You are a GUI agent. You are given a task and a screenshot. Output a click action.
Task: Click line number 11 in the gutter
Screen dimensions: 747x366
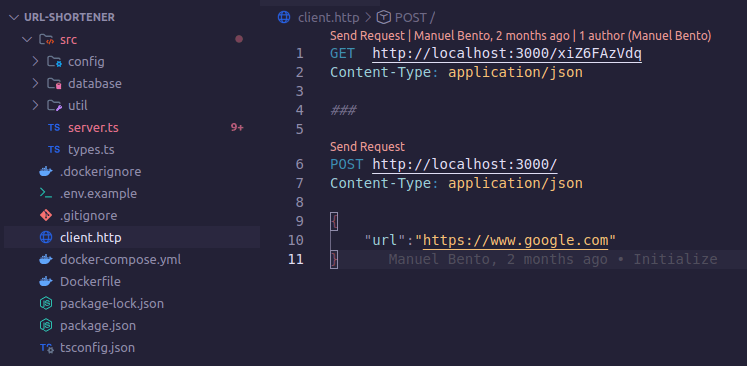click(295, 259)
